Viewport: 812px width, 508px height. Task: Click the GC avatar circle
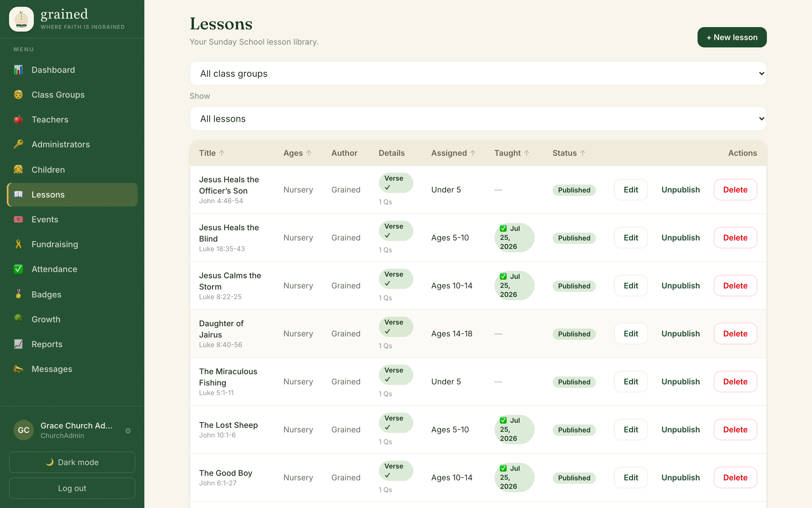(x=23, y=430)
